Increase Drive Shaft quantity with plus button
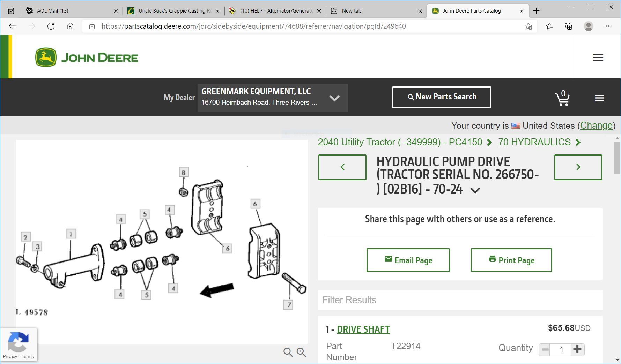621x364 pixels. click(577, 349)
